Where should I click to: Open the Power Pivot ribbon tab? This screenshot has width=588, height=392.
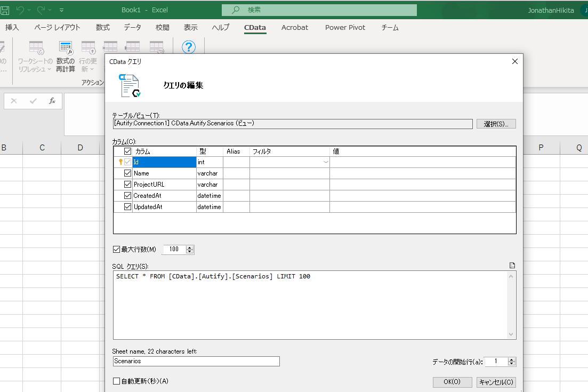(344, 27)
